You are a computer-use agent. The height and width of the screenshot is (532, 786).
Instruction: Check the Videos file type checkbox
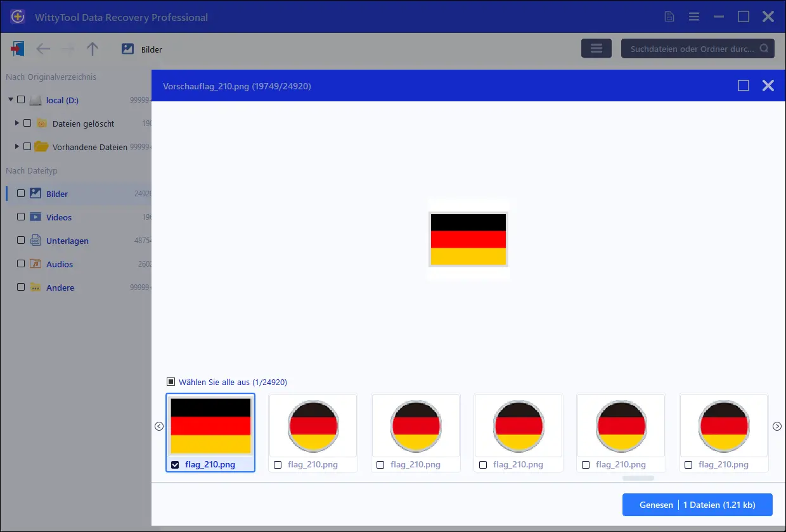pos(21,217)
